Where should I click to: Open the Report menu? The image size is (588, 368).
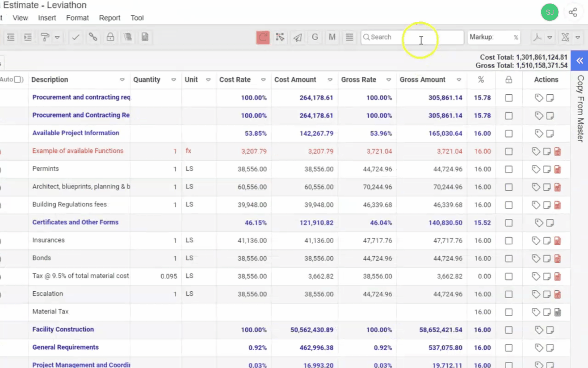[x=110, y=18]
